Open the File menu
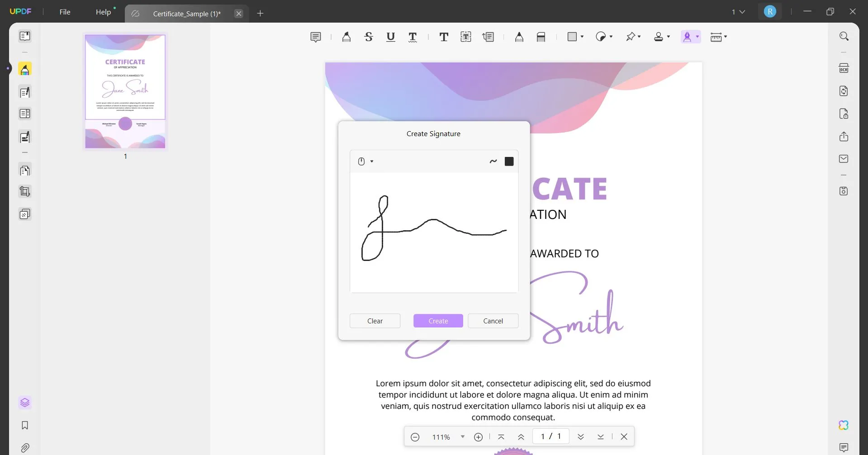The height and width of the screenshot is (455, 868). point(65,12)
